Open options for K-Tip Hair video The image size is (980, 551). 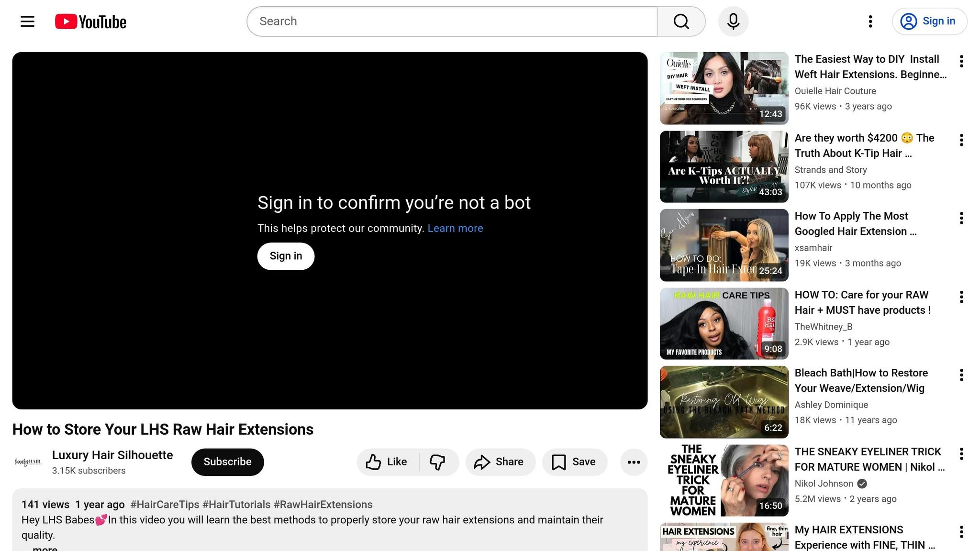[961, 140]
